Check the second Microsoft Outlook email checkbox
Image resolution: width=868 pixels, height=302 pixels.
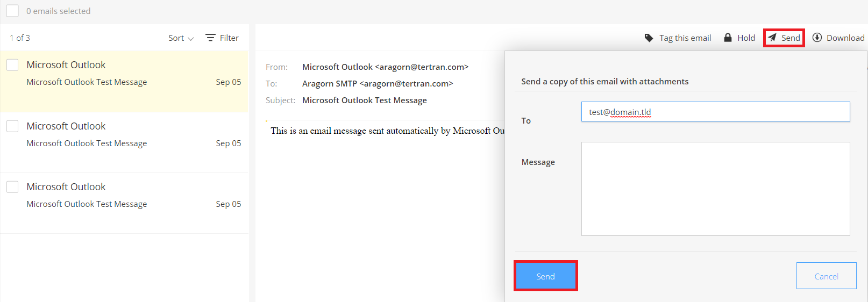point(12,126)
